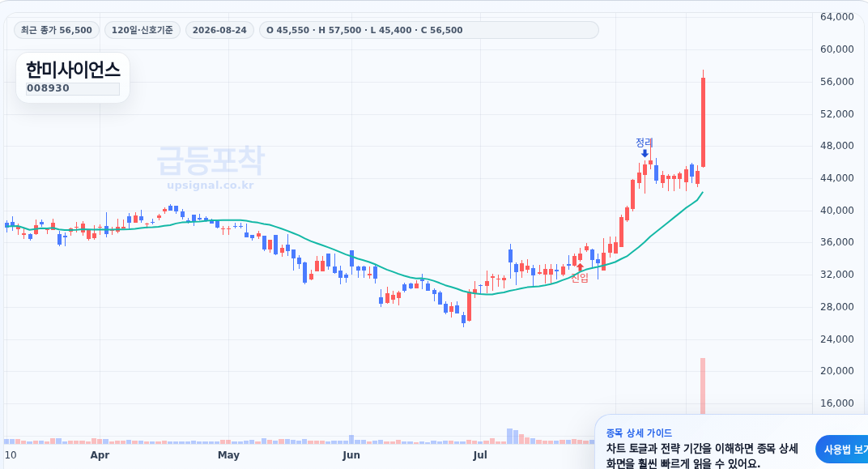Image resolution: width=868 pixels, height=469 pixels.
Task: Click the OHLC values pill
Action: click(x=428, y=30)
